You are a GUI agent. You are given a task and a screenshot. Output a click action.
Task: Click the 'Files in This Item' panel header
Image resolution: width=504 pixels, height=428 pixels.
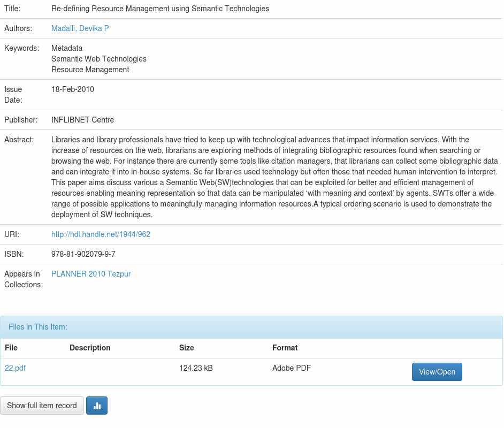[x=38, y=327]
